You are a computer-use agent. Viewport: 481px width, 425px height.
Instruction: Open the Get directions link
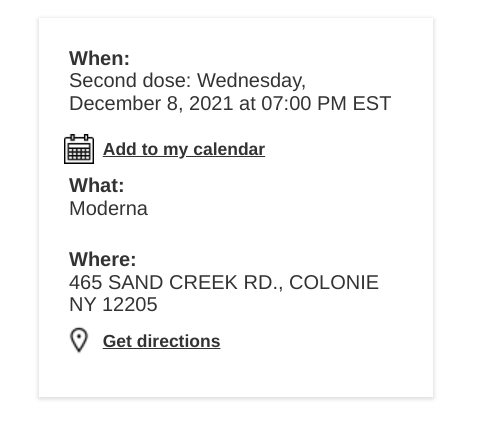[x=162, y=341]
